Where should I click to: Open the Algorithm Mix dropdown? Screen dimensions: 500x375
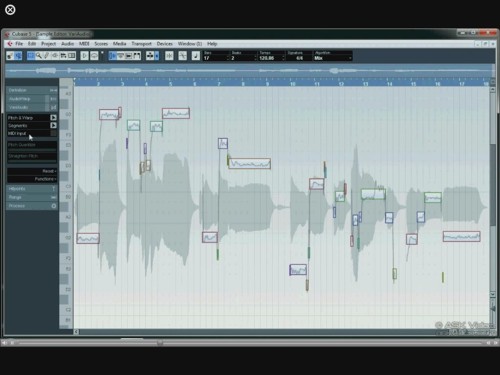tap(332, 58)
